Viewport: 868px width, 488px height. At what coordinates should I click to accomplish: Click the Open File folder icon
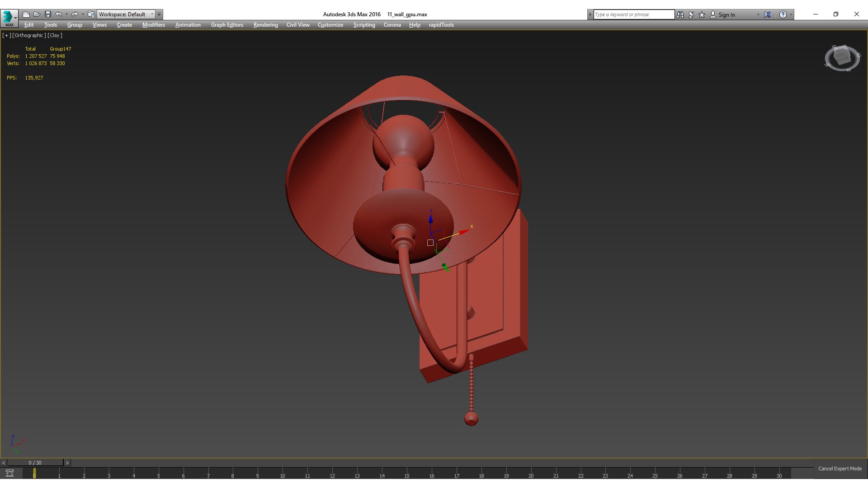pyautogui.click(x=37, y=14)
